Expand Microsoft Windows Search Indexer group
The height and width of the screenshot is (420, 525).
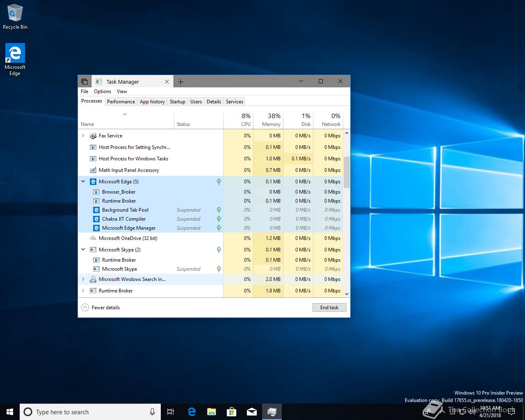coord(83,279)
